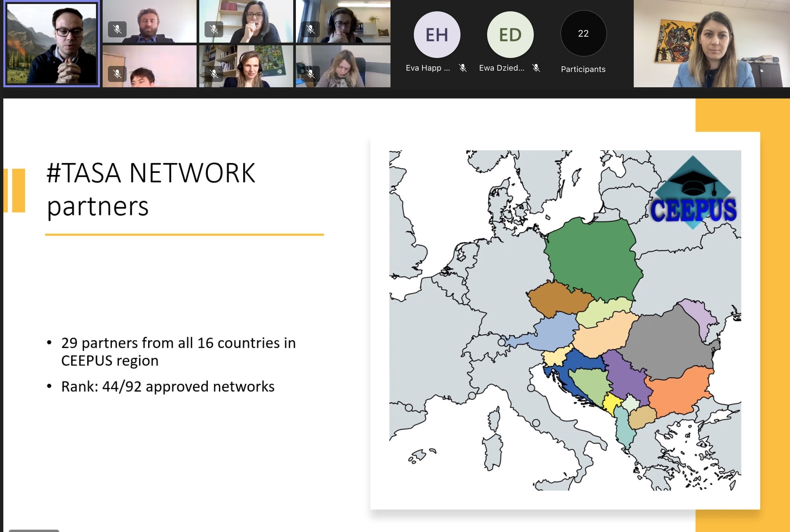The width and height of the screenshot is (790, 532).
Task: Select the partially visible dark-haired participant tile
Action: coord(149,66)
